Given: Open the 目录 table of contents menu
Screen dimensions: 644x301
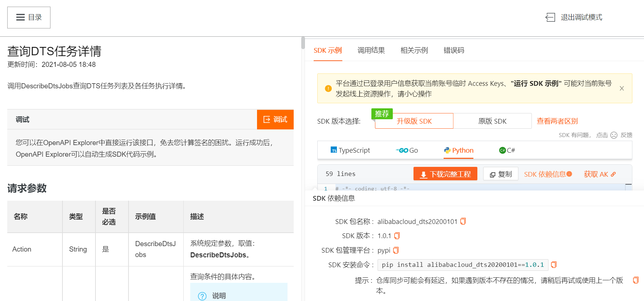Looking at the screenshot, I should (x=29, y=17).
